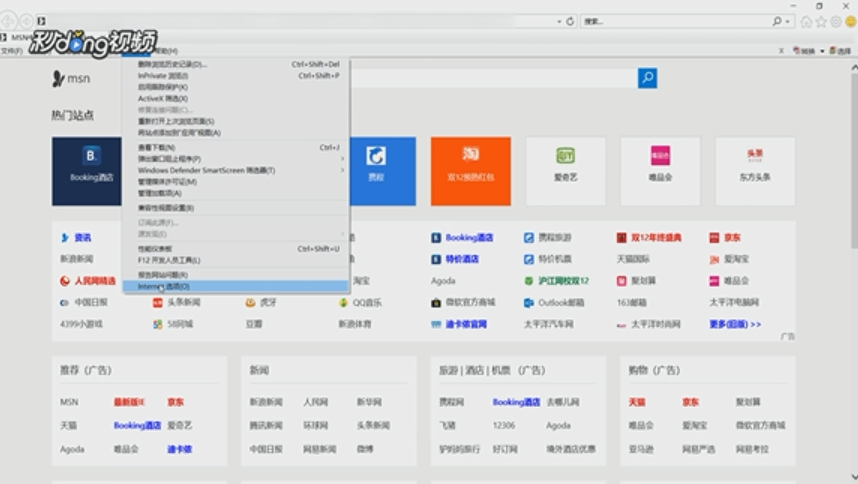
Task: Expand the address bar dropdown arrow
Action: pyautogui.click(x=559, y=21)
